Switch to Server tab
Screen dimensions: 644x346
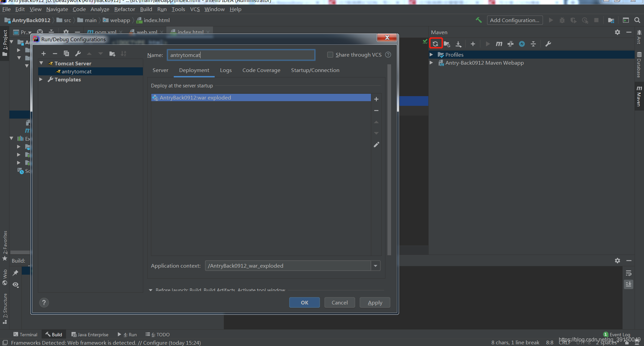[160, 70]
